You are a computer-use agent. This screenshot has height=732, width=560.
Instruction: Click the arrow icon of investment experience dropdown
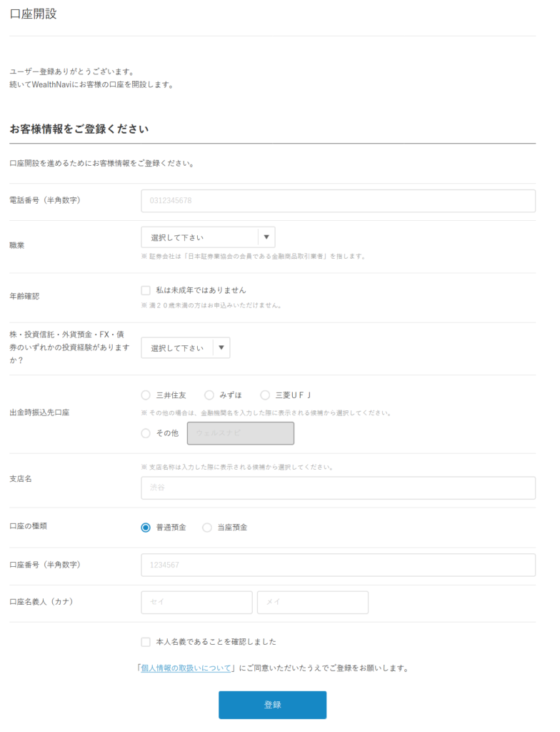[x=221, y=348]
